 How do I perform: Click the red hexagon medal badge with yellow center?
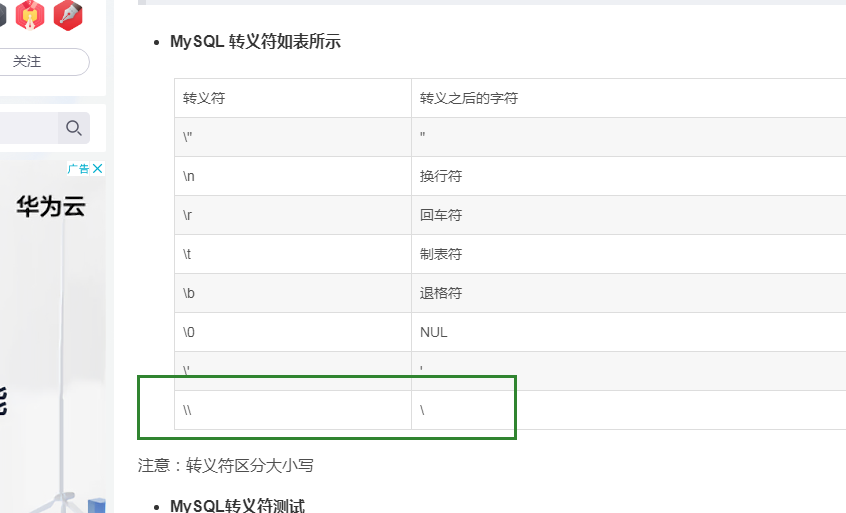[31, 14]
